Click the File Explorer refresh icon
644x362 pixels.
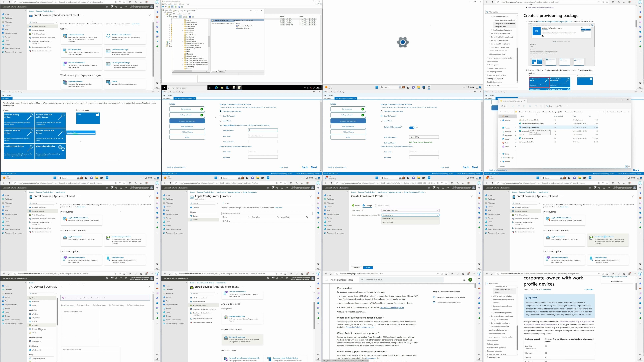click(x=603, y=112)
